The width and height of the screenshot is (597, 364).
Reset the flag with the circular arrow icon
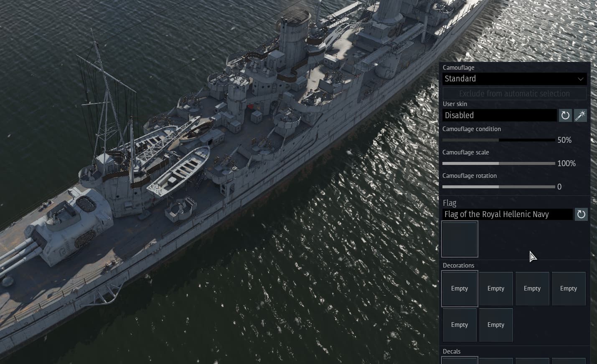pyautogui.click(x=581, y=214)
